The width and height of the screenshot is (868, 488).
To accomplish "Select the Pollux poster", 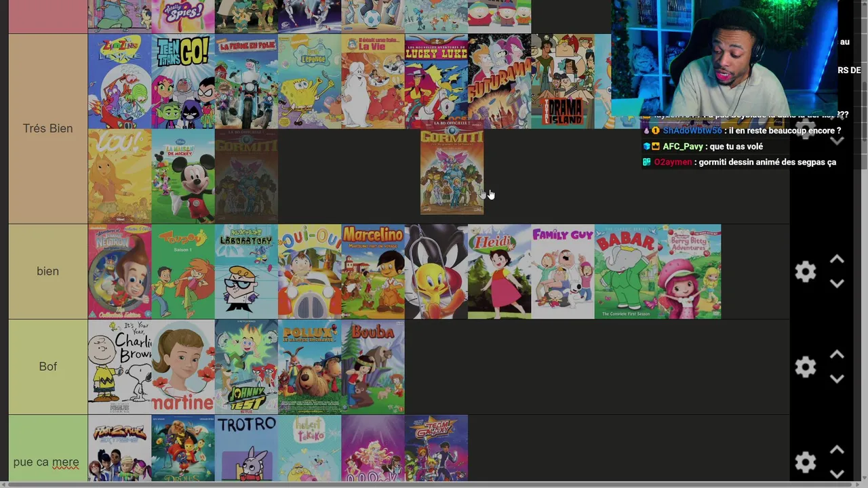I will click(310, 367).
